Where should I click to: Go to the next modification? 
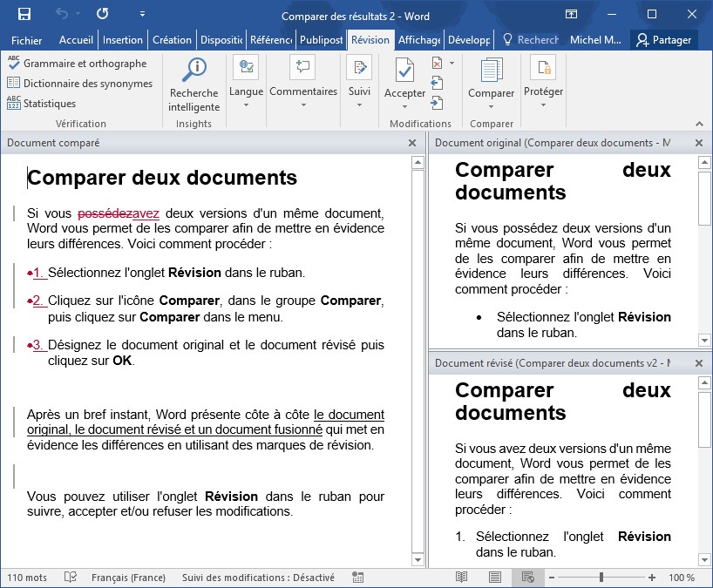[438, 102]
